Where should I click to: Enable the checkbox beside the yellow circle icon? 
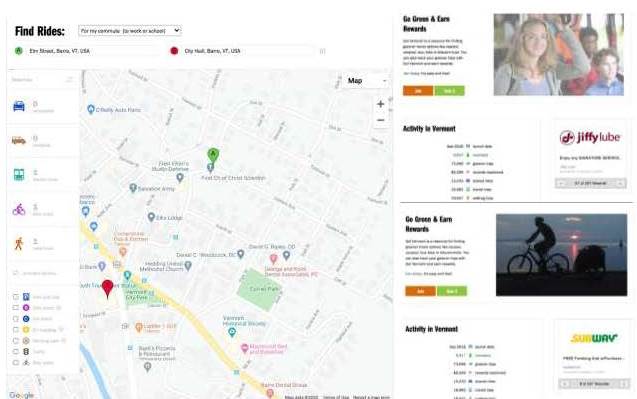pyautogui.click(x=16, y=330)
